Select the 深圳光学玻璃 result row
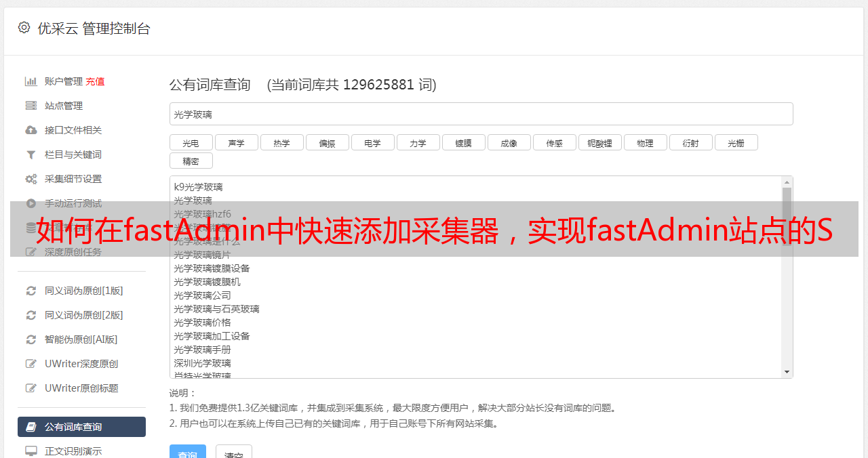This screenshot has width=868, height=458. (202, 363)
